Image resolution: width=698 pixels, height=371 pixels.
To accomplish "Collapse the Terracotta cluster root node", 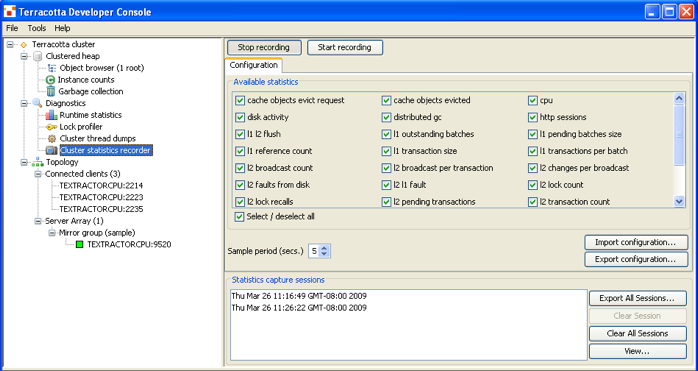I will click(x=10, y=45).
